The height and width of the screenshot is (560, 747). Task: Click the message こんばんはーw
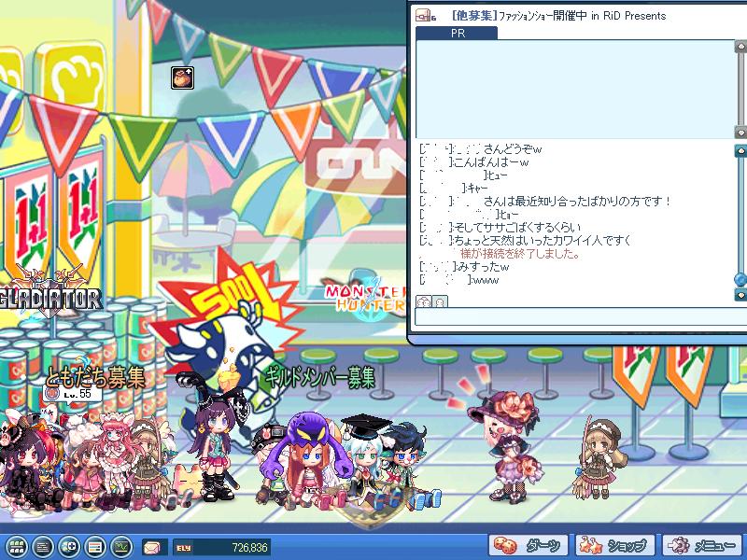[491, 162]
